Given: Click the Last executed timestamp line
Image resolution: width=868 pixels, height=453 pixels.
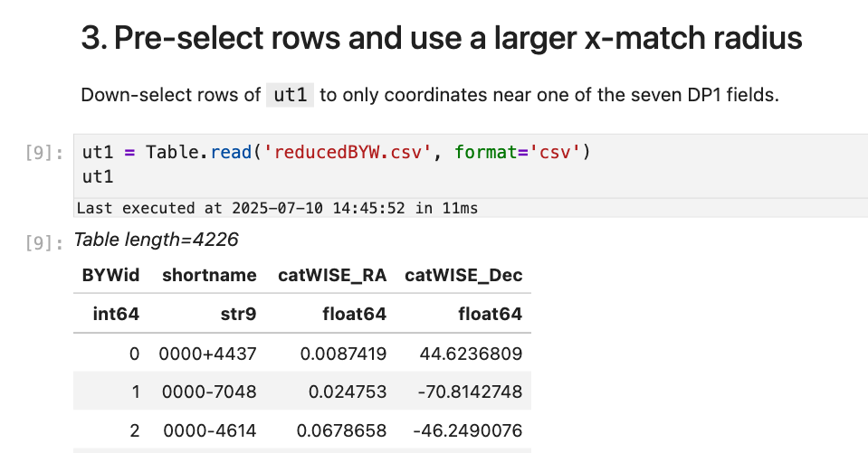Looking at the screenshot, I should (277, 208).
